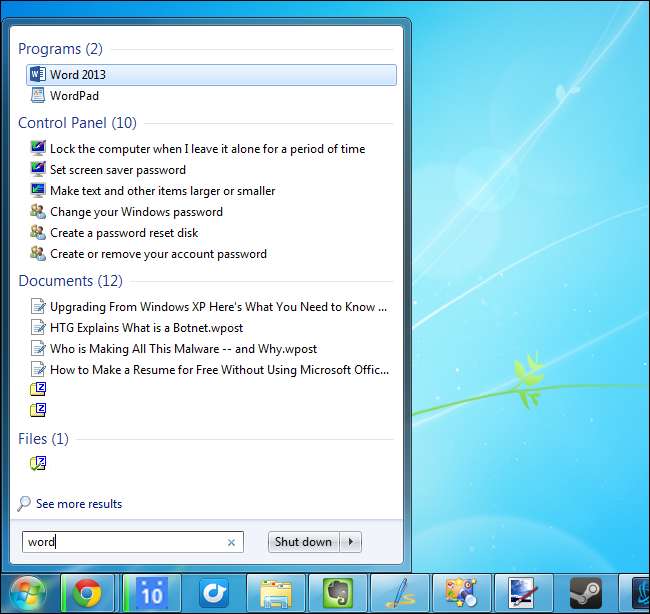Open Evernote from the taskbar
The image size is (650, 614).
pos(335,594)
